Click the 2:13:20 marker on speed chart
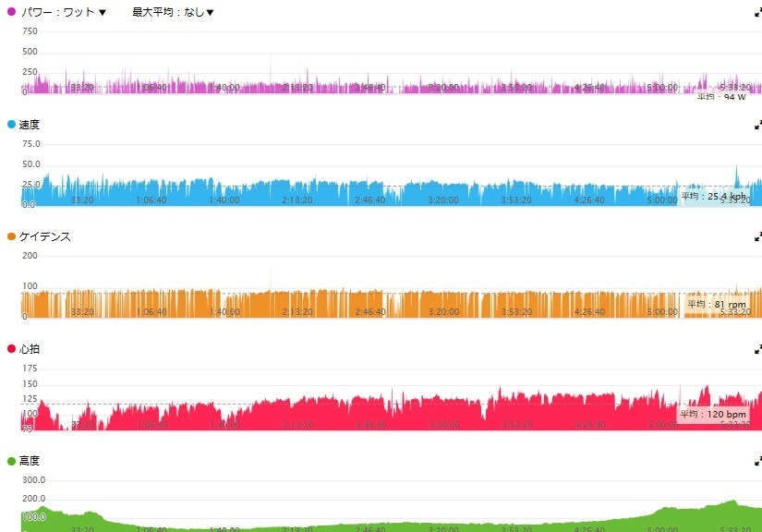 pos(297,200)
